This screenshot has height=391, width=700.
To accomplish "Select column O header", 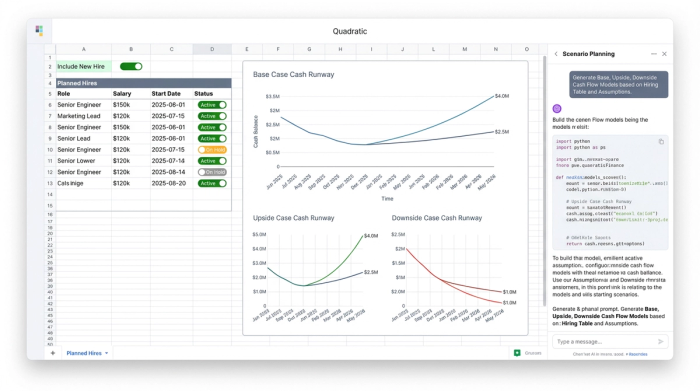I will (526, 49).
